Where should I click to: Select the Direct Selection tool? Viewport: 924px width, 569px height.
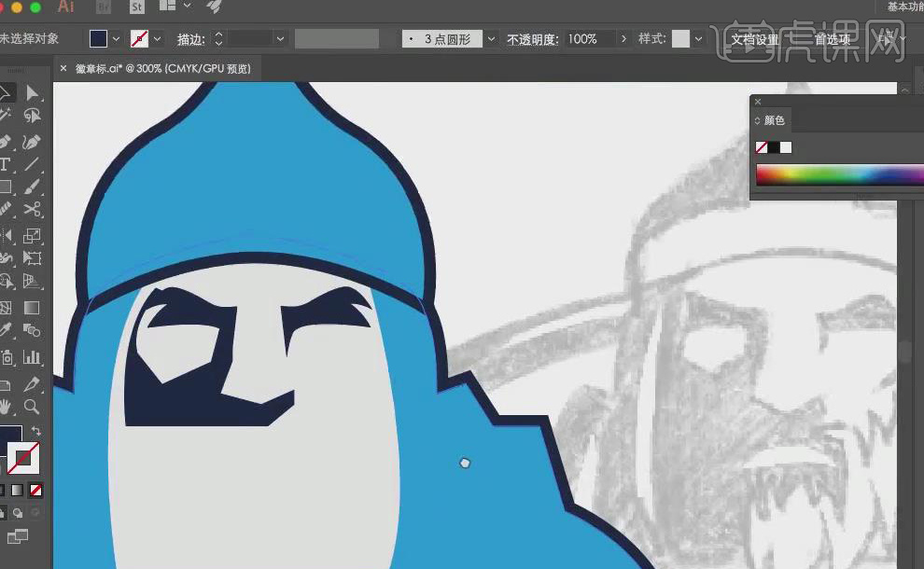32,93
